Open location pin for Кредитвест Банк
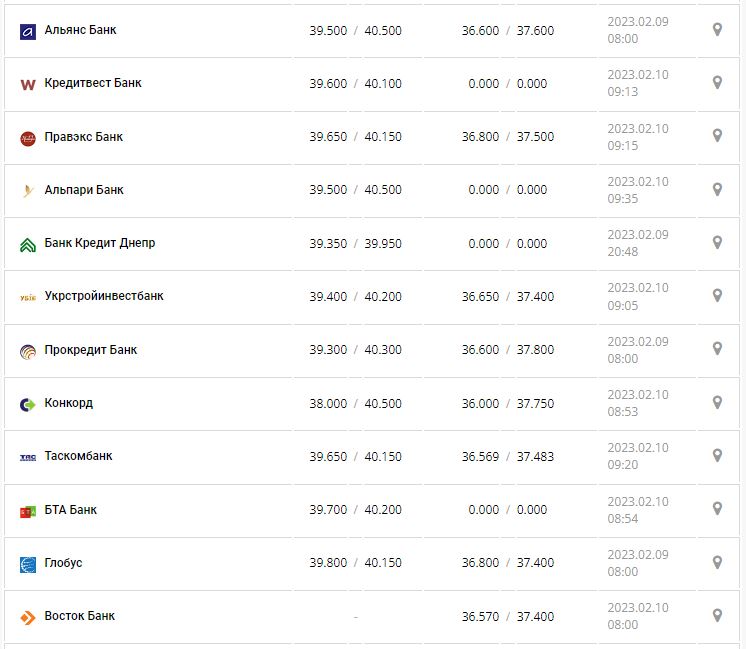Screen dimensions: 746x649 (717, 83)
